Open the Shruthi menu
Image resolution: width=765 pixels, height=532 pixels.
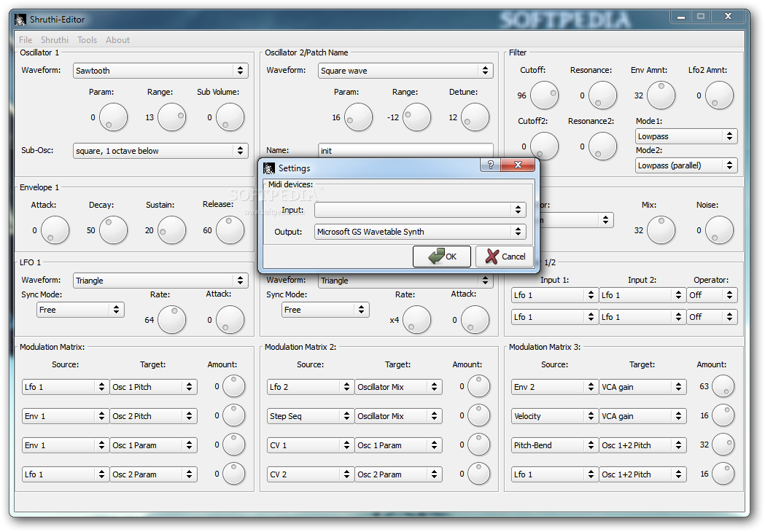55,40
